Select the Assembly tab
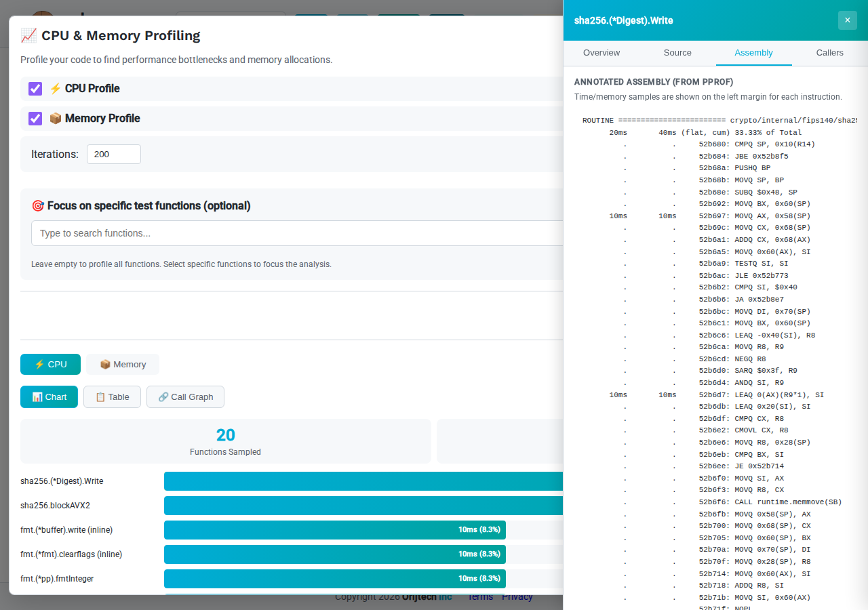The height and width of the screenshot is (610, 868). pyautogui.click(x=753, y=53)
